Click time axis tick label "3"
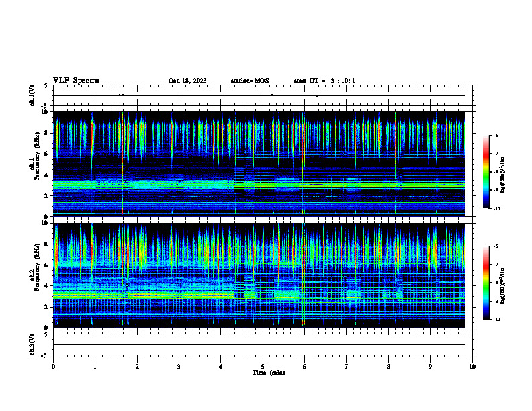The image size is (532, 411). pyautogui.click(x=179, y=367)
